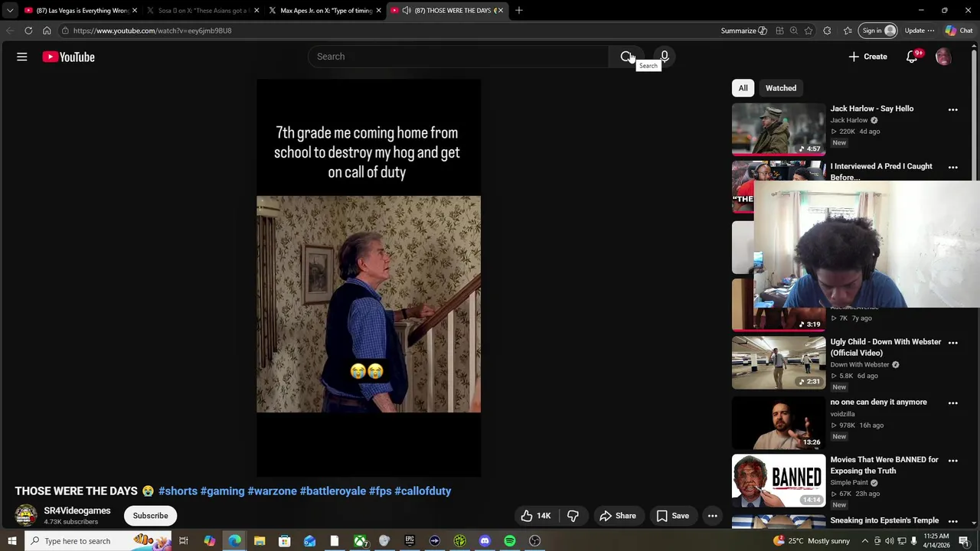Screen dimensions: 980x551
Task: Open Windows Start menu
Action: (x=11, y=541)
